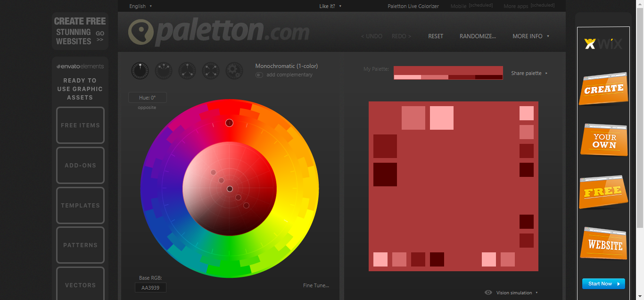644x300 pixels.
Task: Click the darkest maroon segment in My Palette
Action: [489, 77]
